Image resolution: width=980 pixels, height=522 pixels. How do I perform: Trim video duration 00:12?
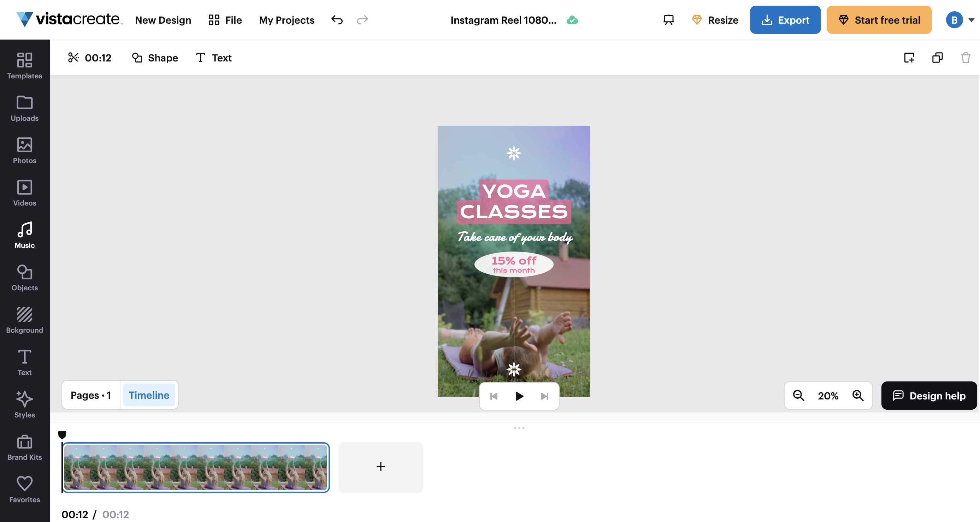click(90, 58)
